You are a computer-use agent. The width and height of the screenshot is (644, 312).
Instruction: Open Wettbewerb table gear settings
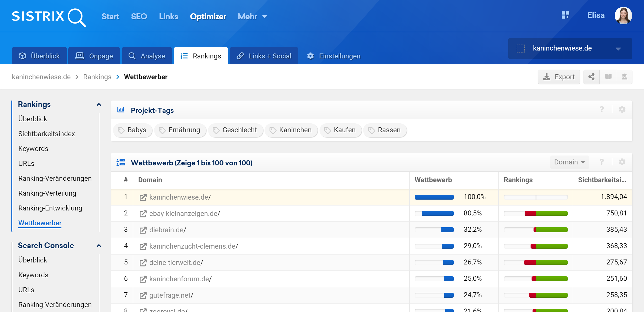pyautogui.click(x=622, y=162)
